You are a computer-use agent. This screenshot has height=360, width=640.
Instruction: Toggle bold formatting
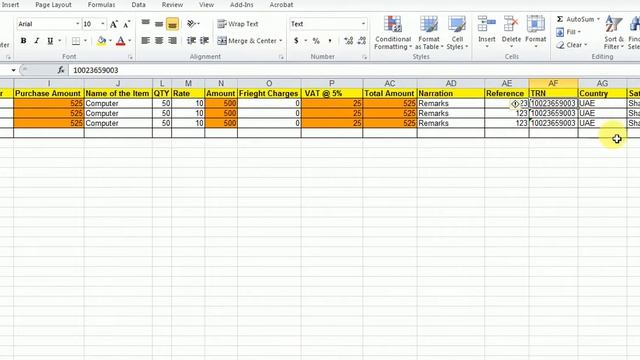[23, 41]
